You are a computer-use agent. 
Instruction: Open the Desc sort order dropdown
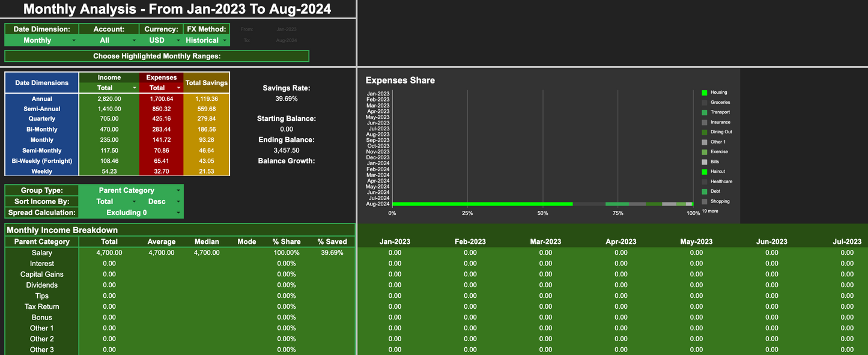coord(161,201)
